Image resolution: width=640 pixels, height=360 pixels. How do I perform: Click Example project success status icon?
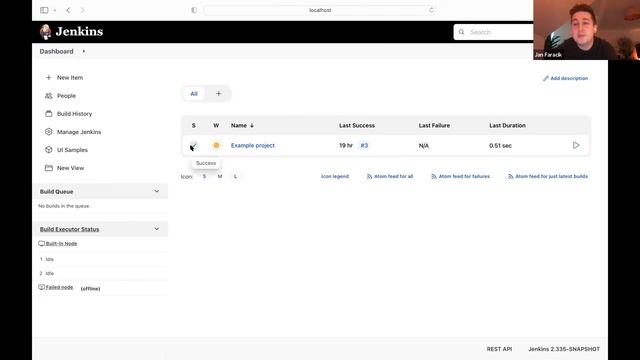[193, 145]
